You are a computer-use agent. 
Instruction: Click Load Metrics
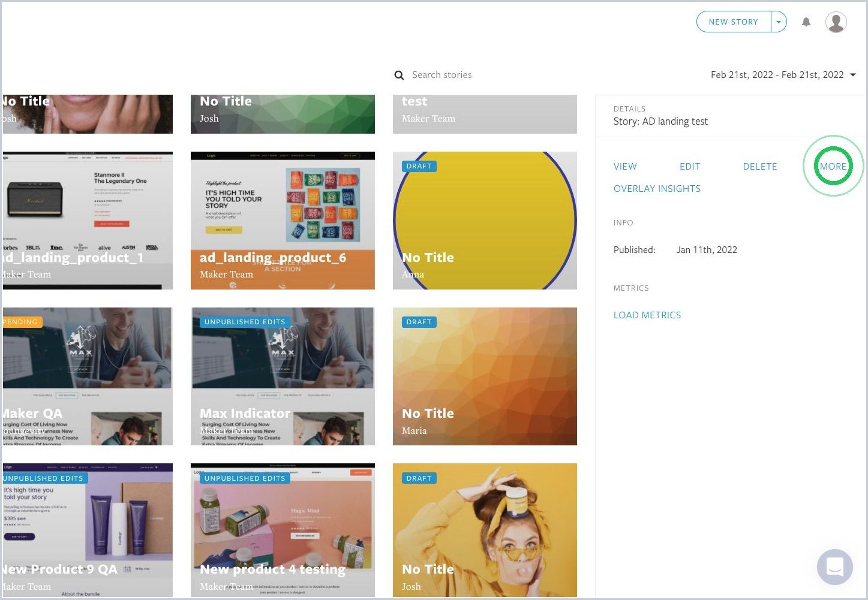click(647, 315)
